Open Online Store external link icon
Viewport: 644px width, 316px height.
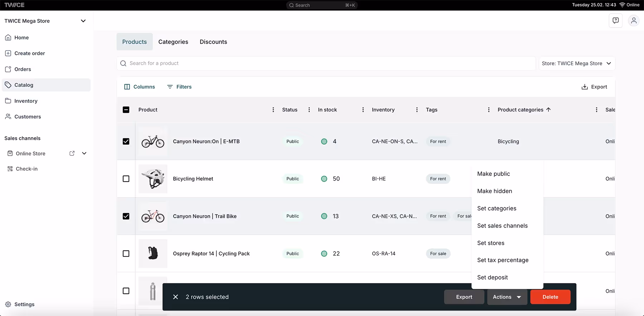[72, 153]
